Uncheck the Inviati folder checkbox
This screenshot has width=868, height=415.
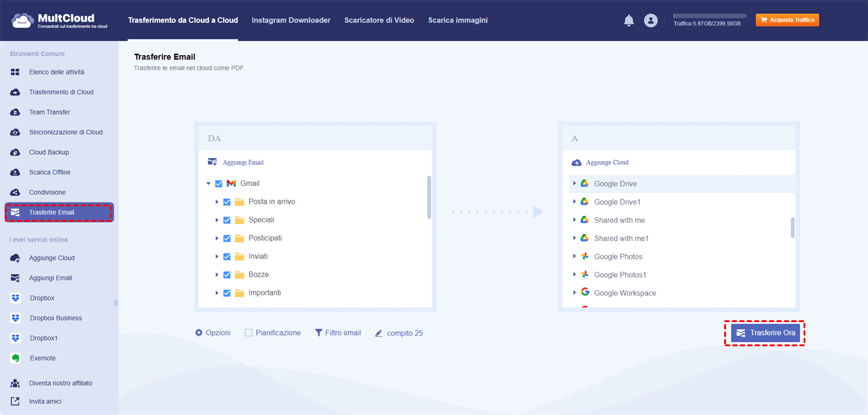pos(227,256)
